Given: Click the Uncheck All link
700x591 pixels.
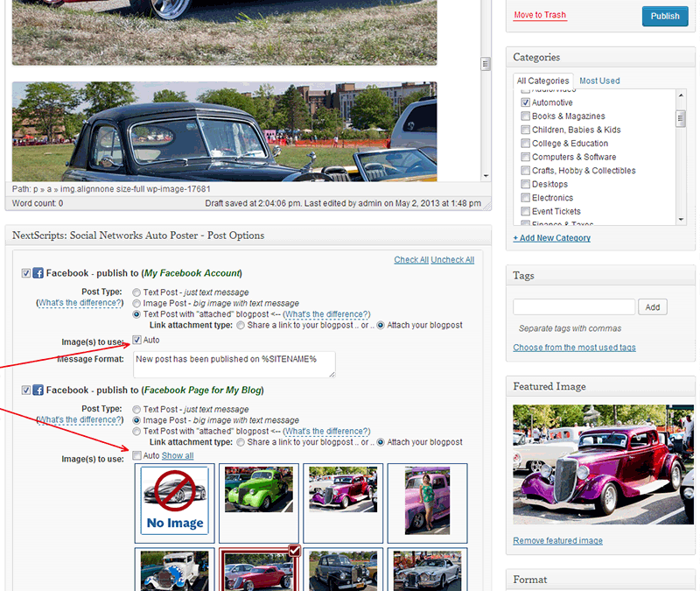Looking at the screenshot, I should (x=452, y=260).
